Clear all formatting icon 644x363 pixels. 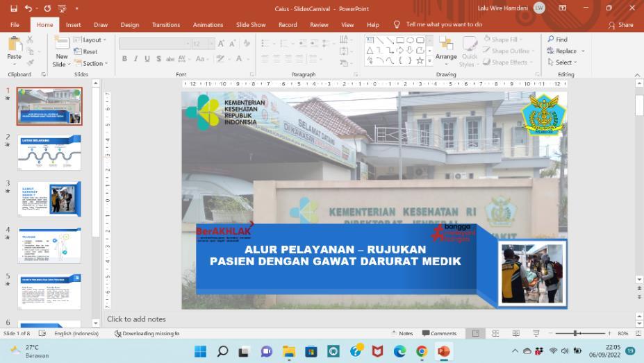tap(247, 43)
